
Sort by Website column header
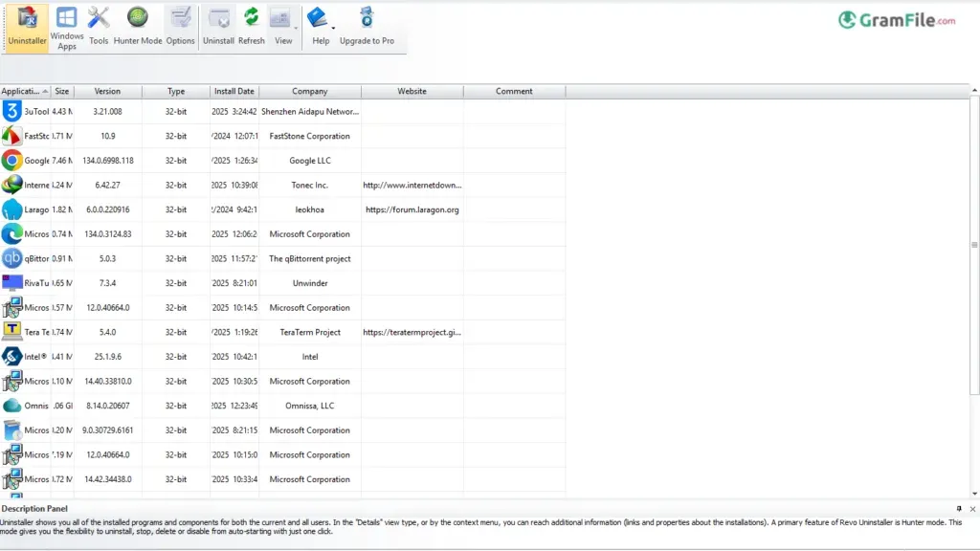coord(412,91)
